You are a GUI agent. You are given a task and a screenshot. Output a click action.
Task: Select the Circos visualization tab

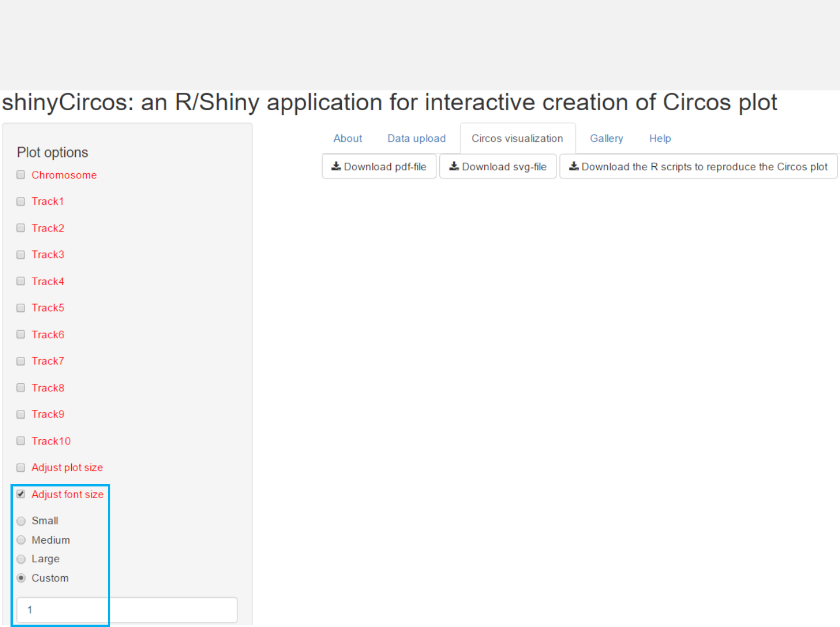(x=517, y=138)
